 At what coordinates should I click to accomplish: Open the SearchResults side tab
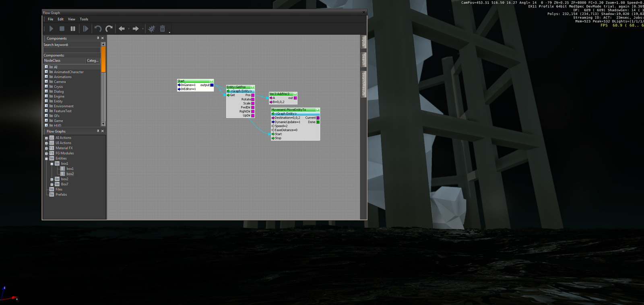(363, 84)
